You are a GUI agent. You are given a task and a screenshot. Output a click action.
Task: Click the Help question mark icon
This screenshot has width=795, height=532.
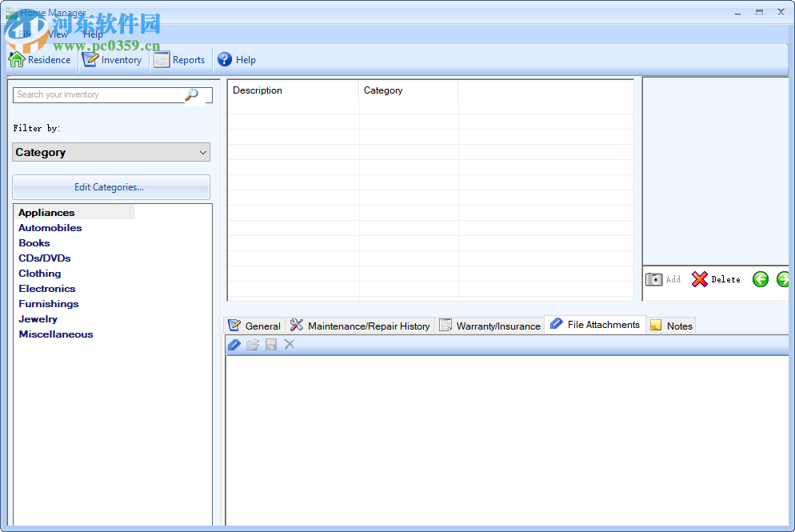coord(225,59)
